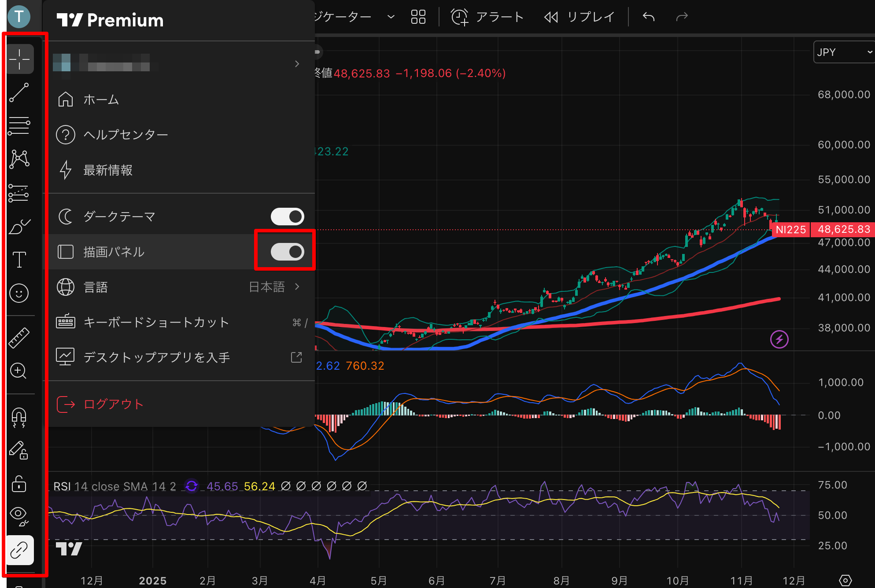Click the ログアウト link
Screen dimensions: 875x588
pos(114,404)
